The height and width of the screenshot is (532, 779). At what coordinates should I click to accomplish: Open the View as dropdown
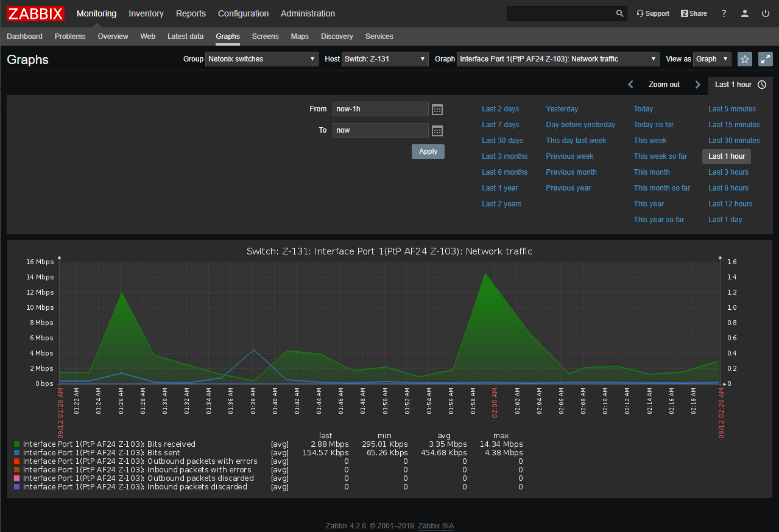tap(712, 59)
